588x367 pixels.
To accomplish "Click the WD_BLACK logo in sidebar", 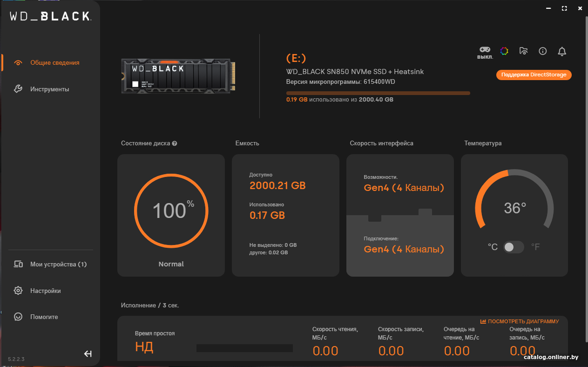I will (50, 16).
